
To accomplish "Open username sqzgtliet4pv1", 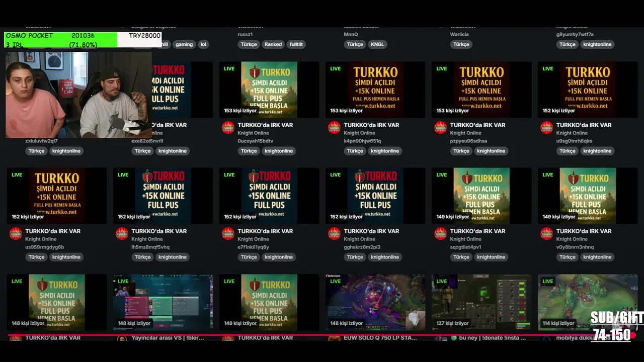I will point(465,247).
